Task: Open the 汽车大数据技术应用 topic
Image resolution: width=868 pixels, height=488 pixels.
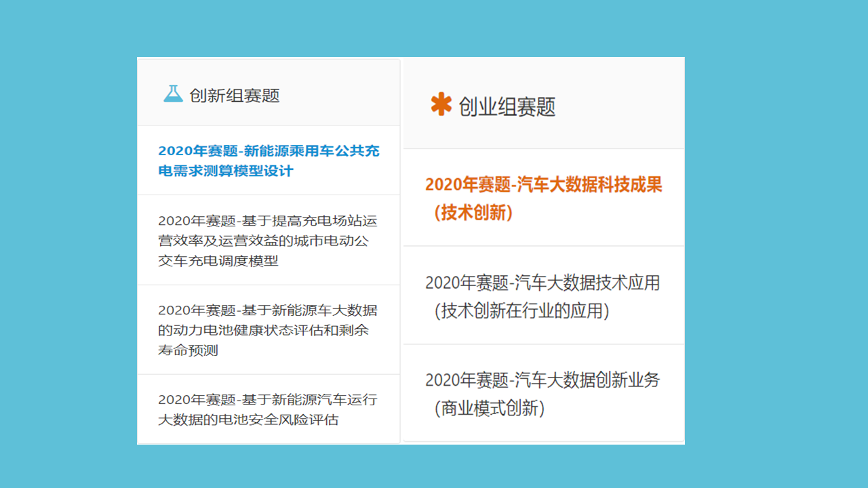Action: (542, 283)
